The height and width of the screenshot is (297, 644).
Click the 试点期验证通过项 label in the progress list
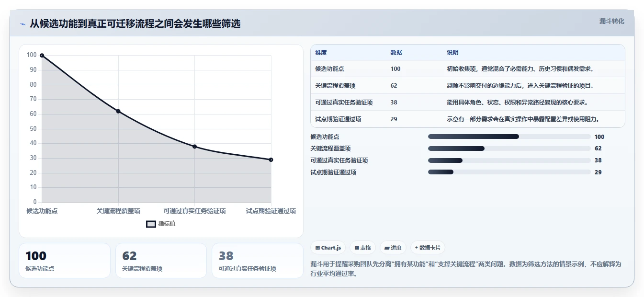pos(333,172)
